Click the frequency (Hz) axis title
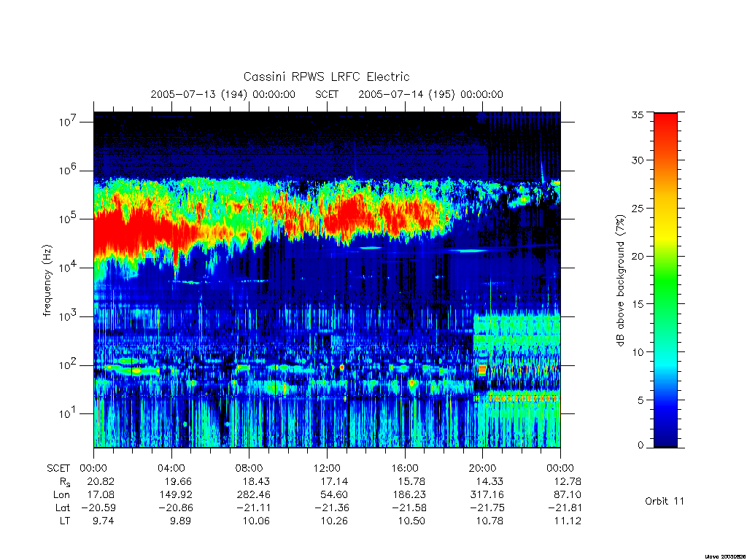The image size is (747, 560). [47, 281]
